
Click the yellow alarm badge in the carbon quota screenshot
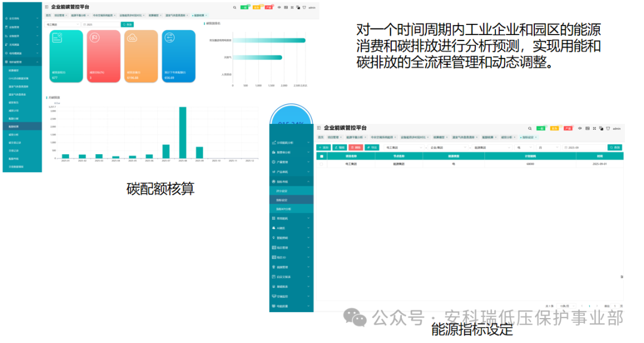pyautogui.click(x=256, y=7)
